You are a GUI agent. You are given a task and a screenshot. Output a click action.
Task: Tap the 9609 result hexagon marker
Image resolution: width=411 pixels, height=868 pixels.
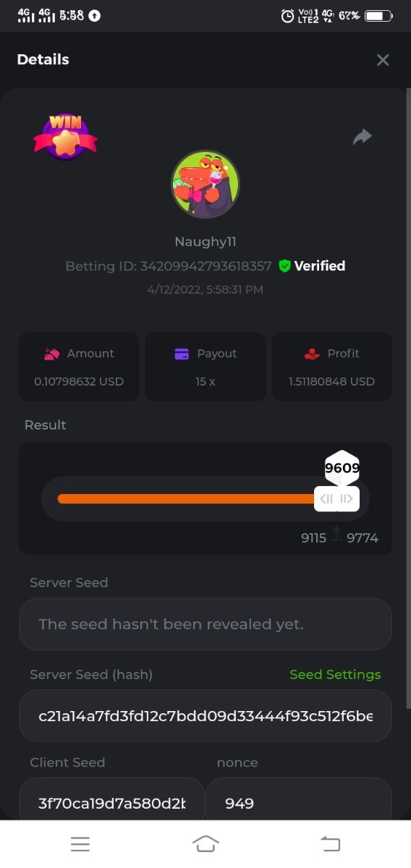tap(342, 467)
